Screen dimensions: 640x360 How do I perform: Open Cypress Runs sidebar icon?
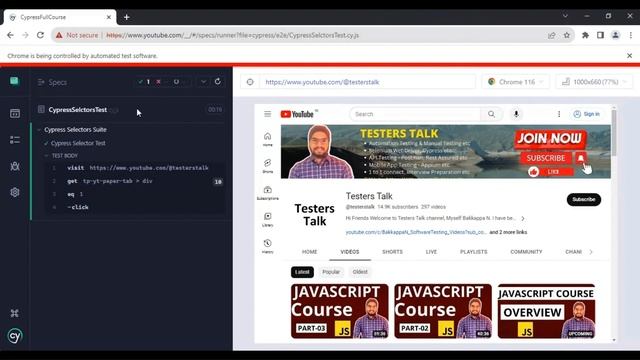(x=15, y=140)
